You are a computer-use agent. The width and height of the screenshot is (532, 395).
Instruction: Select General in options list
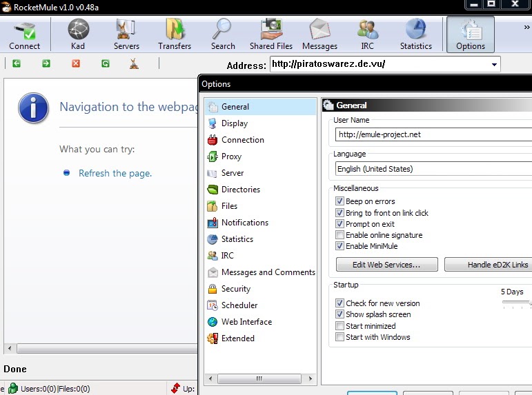(260, 107)
